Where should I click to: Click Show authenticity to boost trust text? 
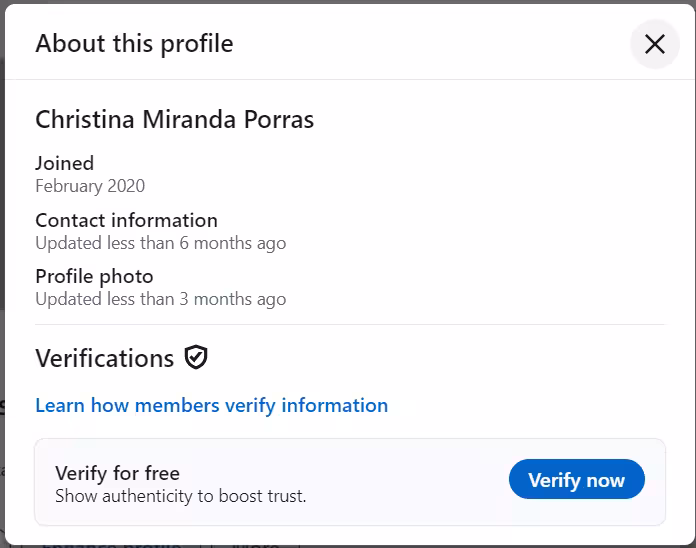click(180, 496)
